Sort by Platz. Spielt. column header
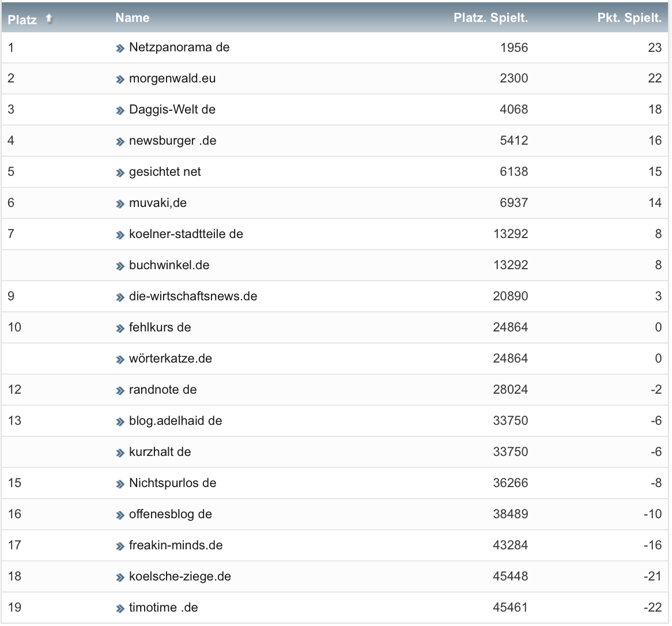672x626 pixels. 490,17
